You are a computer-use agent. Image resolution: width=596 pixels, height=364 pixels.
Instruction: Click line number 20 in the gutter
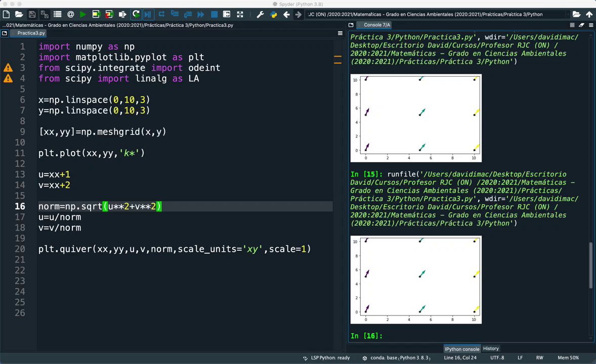pyautogui.click(x=20, y=249)
